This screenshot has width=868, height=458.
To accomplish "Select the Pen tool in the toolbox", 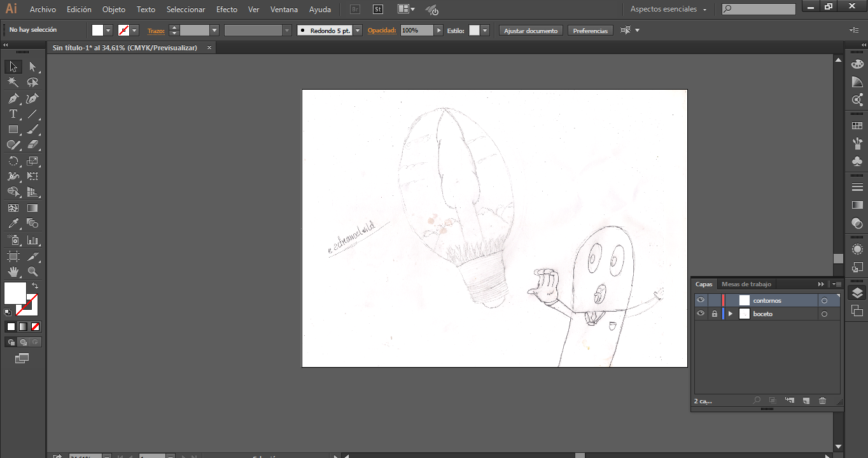I will [x=13, y=99].
